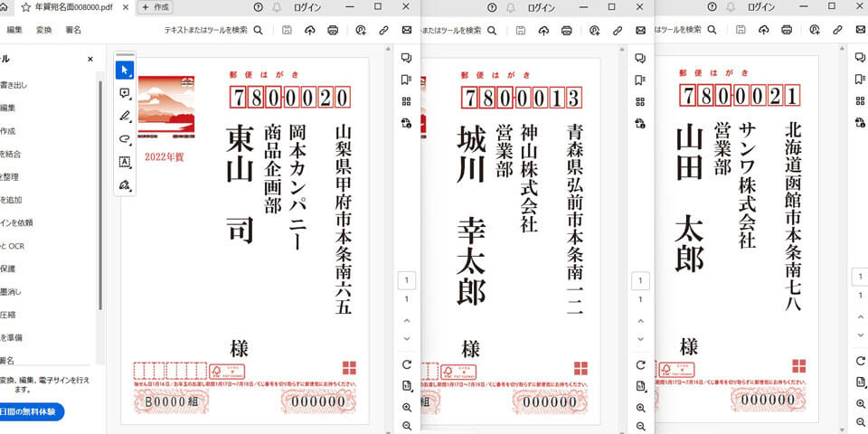This screenshot has width=868, height=434.
Task: Star the 年賀宛名面008000.pdf tab
Action: (26, 7)
